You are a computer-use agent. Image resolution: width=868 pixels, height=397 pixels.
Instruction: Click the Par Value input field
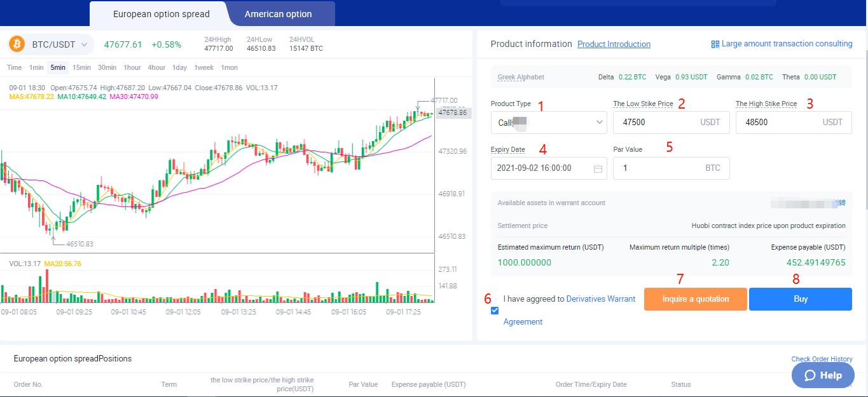[x=655, y=168]
